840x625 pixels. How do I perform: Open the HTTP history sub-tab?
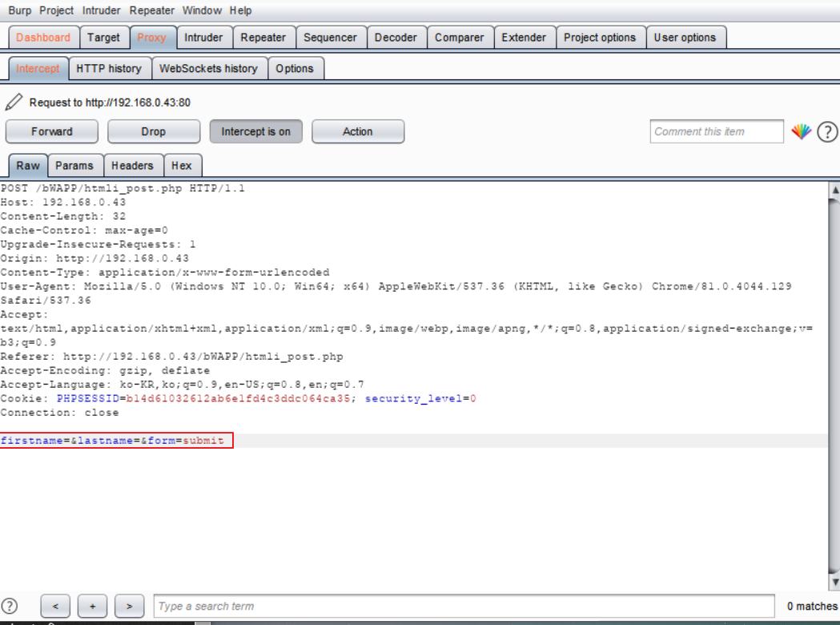109,69
